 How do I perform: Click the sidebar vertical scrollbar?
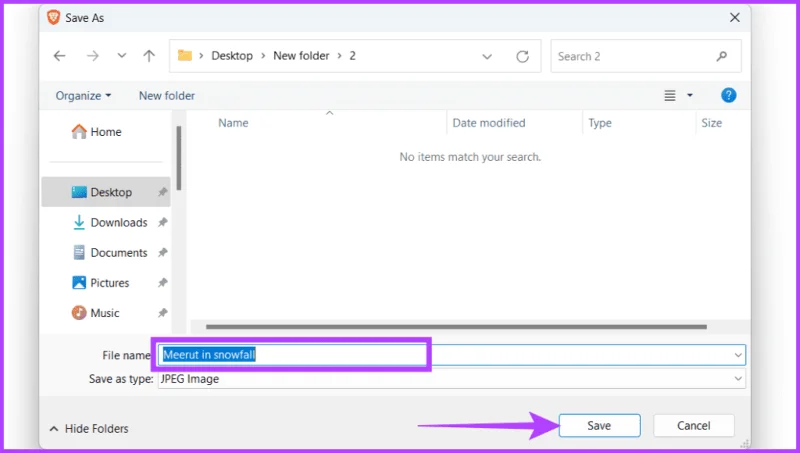coord(179,158)
